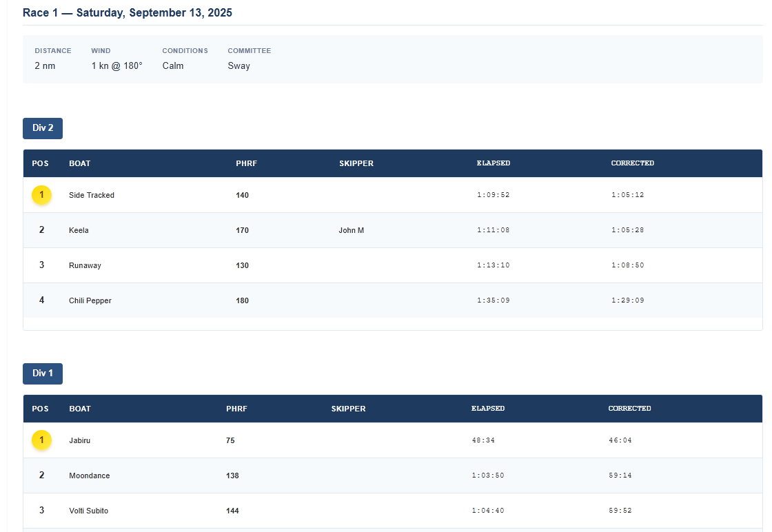Viewport: 772px width, 532px height.
Task: Click the Race 1 date heading
Action: (x=128, y=13)
